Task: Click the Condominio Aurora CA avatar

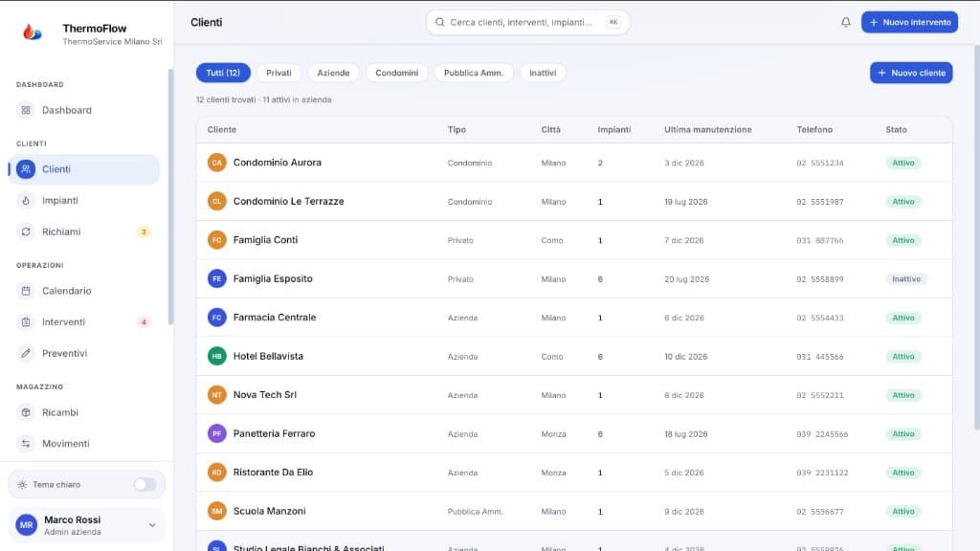Action: pyautogui.click(x=217, y=163)
